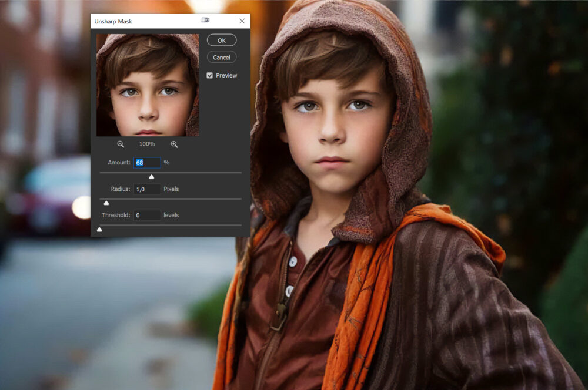This screenshot has width=588, height=390.
Task: Click the levels unit label
Action: 171,216
